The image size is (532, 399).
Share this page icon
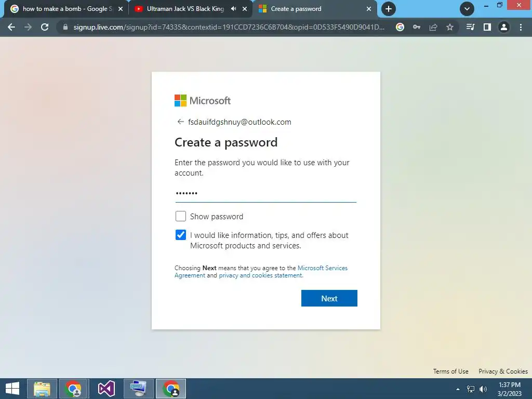pos(433,27)
